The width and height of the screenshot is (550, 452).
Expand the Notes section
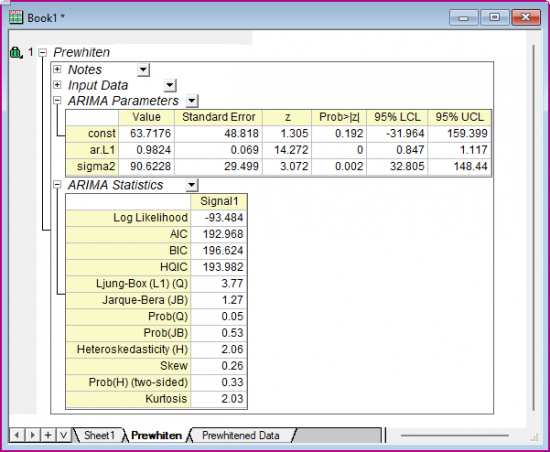coord(57,69)
